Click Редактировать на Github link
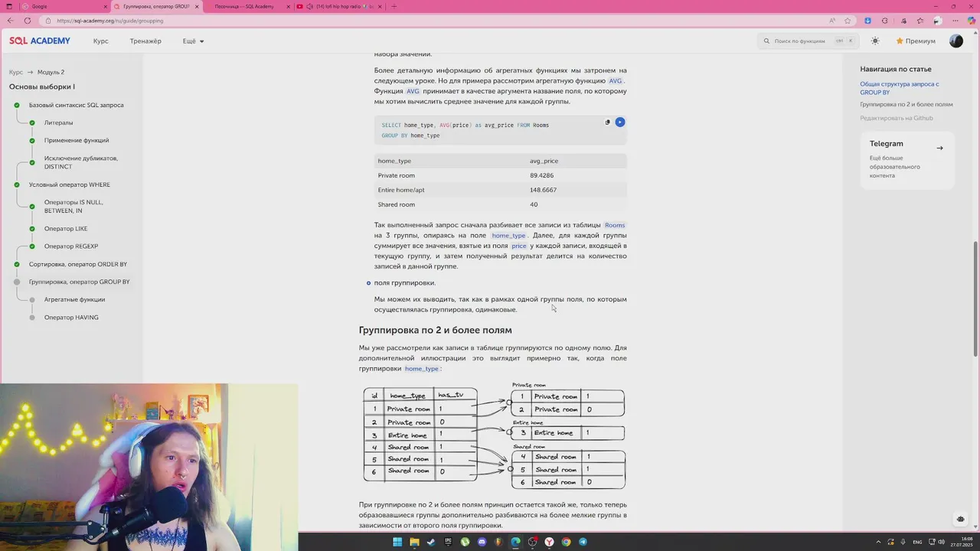The width and height of the screenshot is (980, 551). click(x=897, y=118)
